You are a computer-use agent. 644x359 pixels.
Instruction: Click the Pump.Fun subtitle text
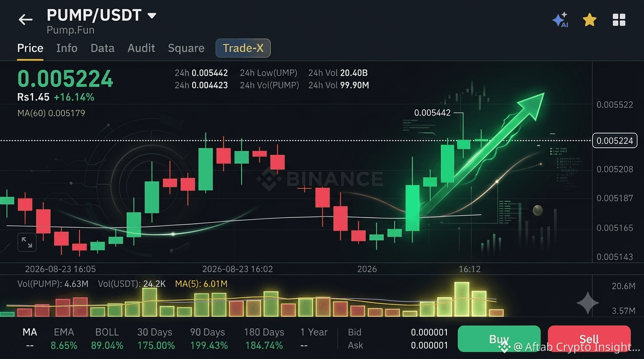[71, 30]
